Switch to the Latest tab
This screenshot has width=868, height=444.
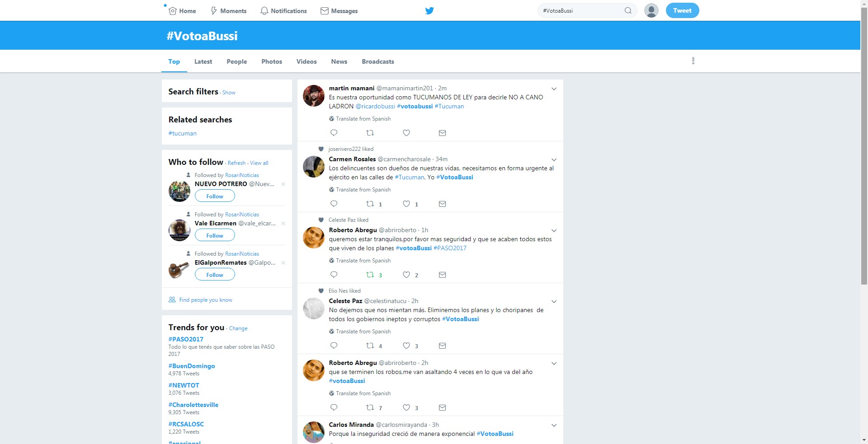pyautogui.click(x=203, y=61)
